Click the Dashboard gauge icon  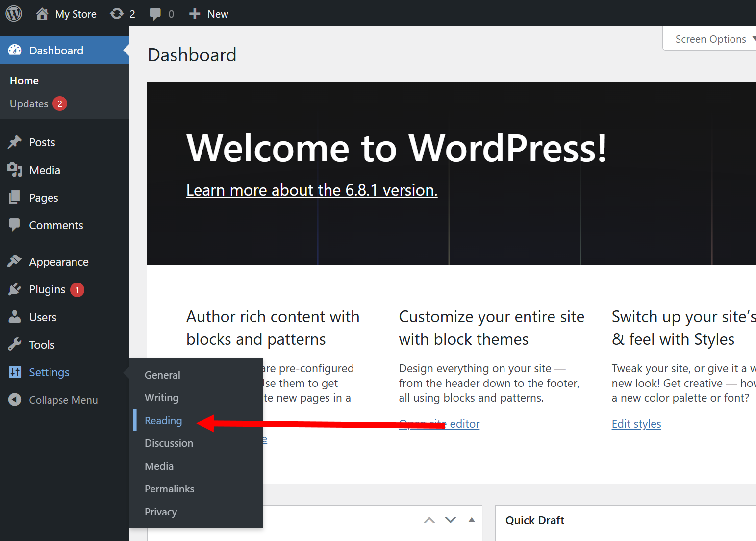tap(15, 50)
